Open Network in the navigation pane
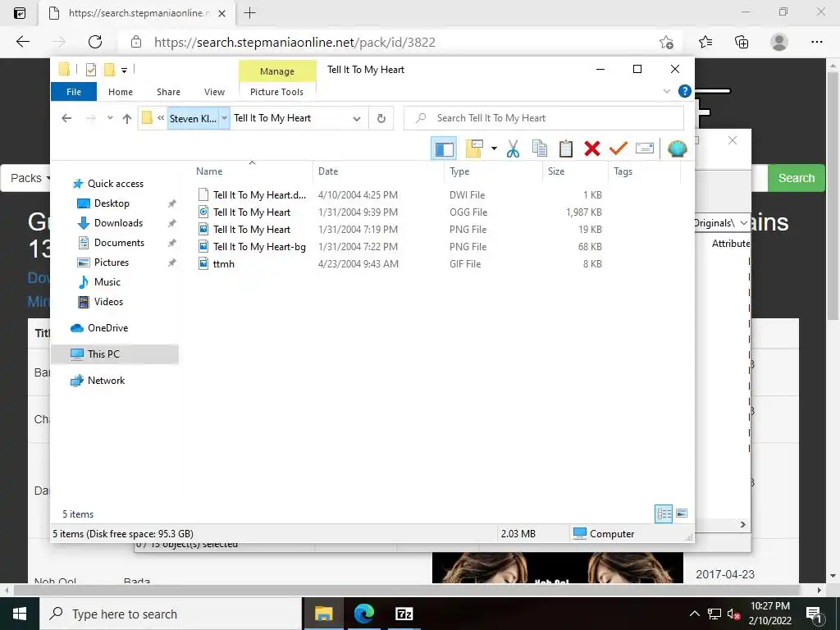This screenshot has width=840, height=630. [106, 381]
